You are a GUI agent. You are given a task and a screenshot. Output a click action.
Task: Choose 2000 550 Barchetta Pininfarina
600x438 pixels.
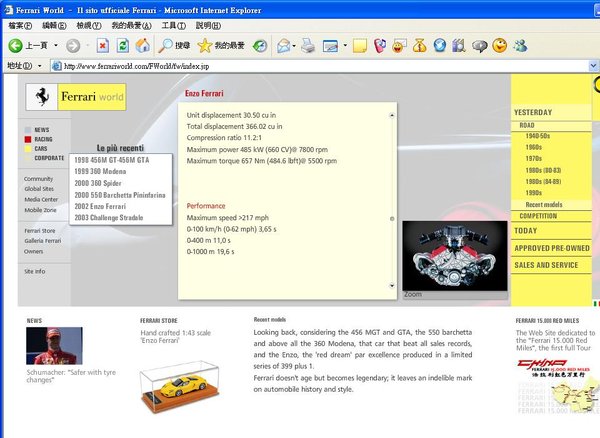[120, 195]
